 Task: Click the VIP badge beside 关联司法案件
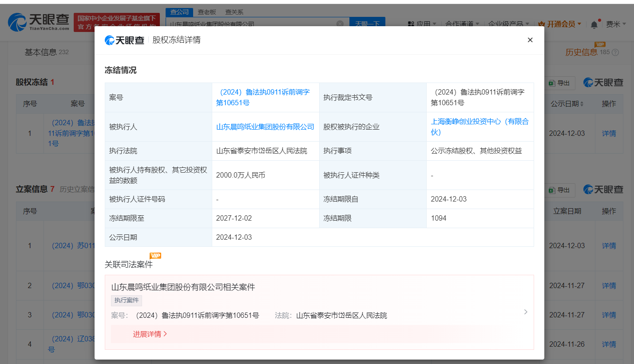point(155,256)
